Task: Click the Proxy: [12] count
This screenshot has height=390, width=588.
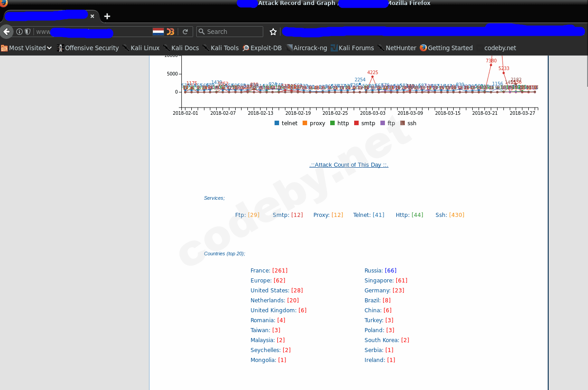Action: 328,215
